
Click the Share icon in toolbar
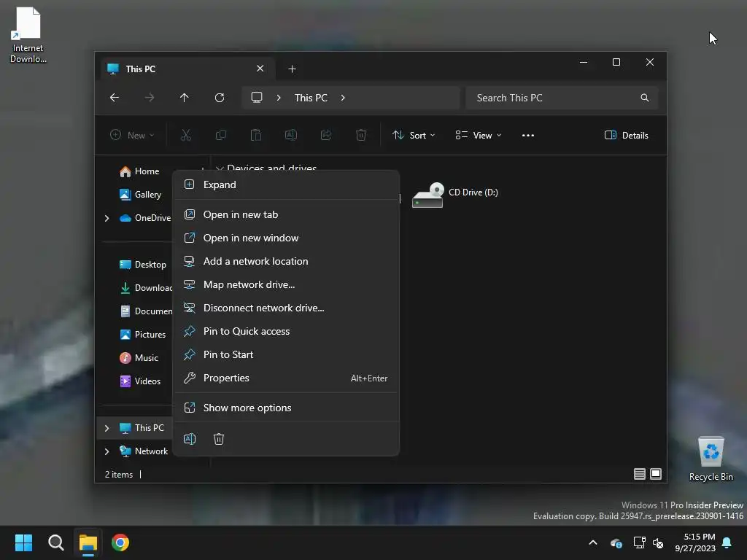(326, 135)
